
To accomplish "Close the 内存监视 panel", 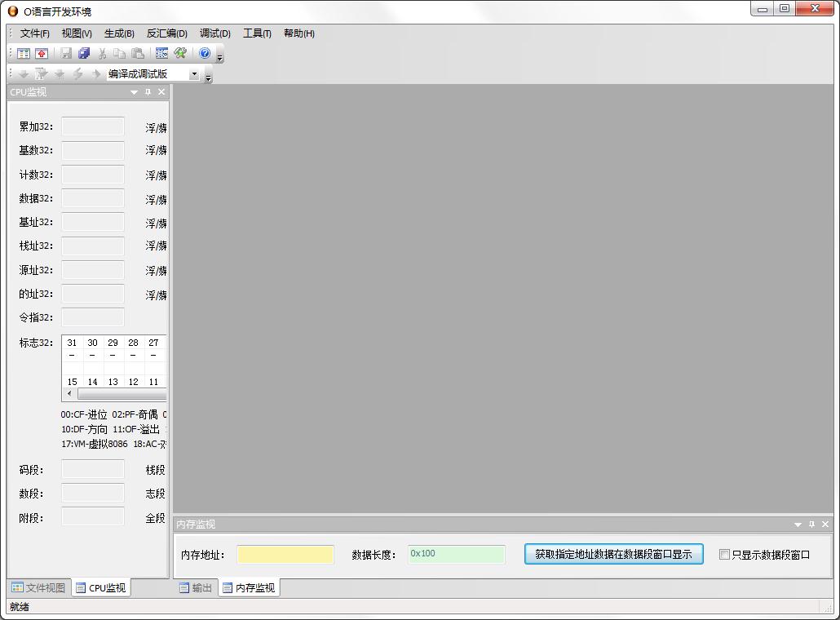I will (x=825, y=525).
